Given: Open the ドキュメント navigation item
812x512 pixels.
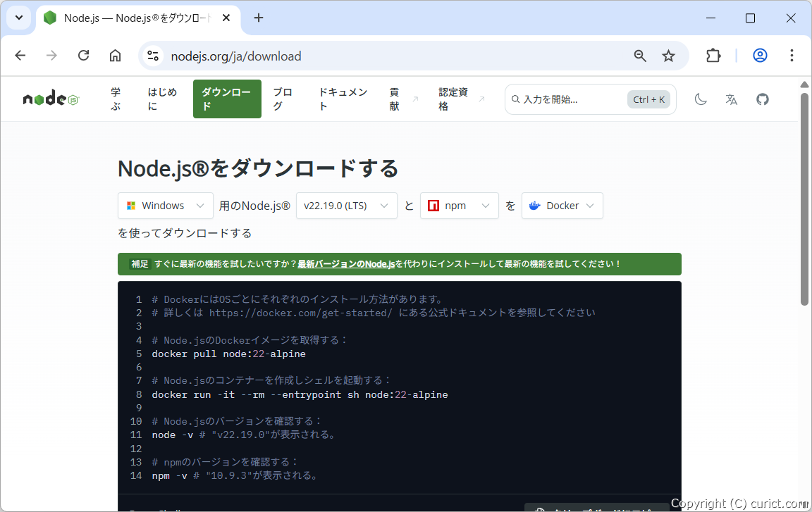Looking at the screenshot, I should [x=343, y=99].
